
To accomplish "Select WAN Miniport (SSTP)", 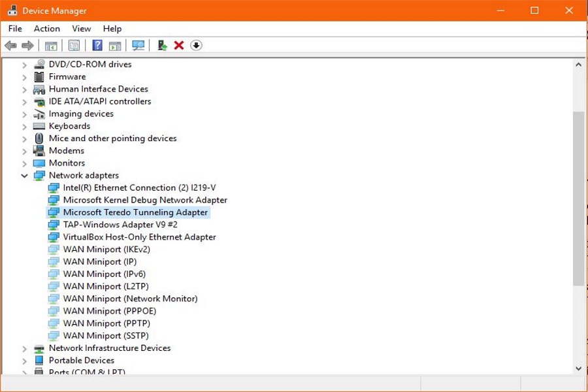I will 106,336.
